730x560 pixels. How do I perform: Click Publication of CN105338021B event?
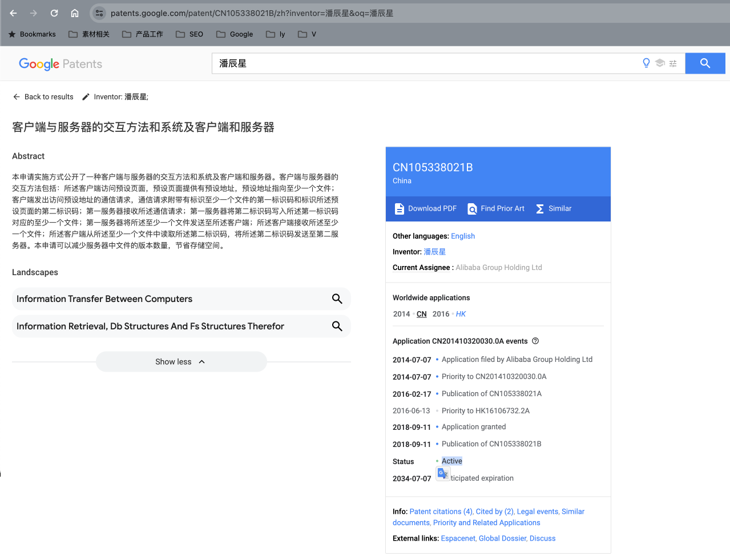click(491, 444)
